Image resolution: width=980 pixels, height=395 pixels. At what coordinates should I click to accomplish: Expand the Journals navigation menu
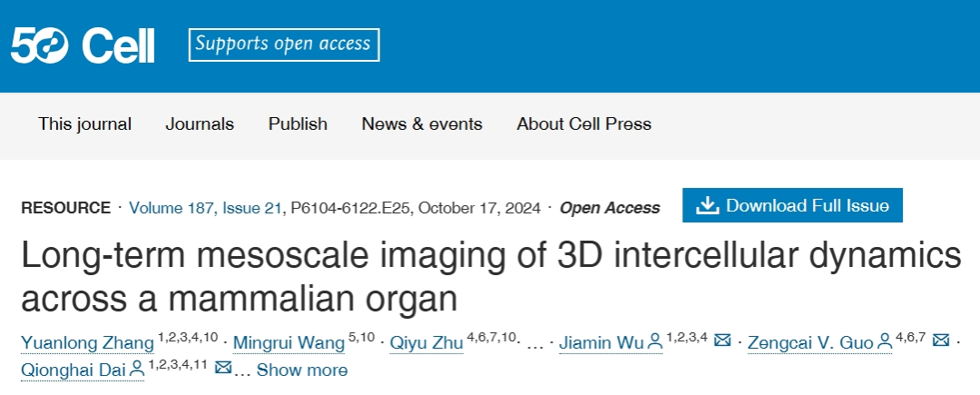pyautogui.click(x=200, y=124)
